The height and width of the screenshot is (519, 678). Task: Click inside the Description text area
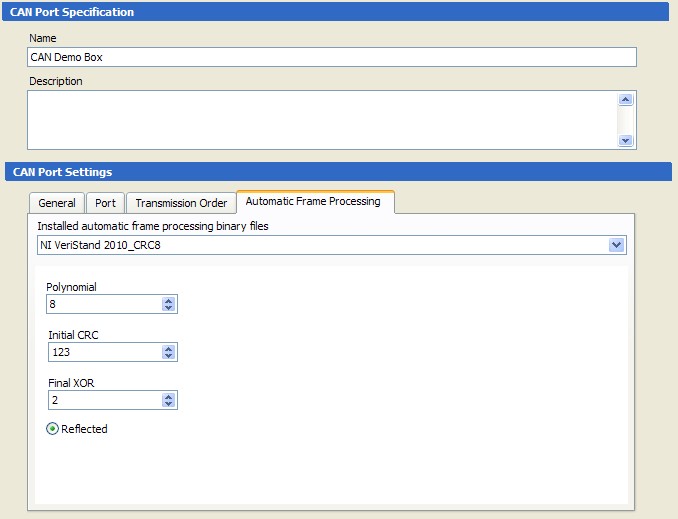[x=320, y=119]
